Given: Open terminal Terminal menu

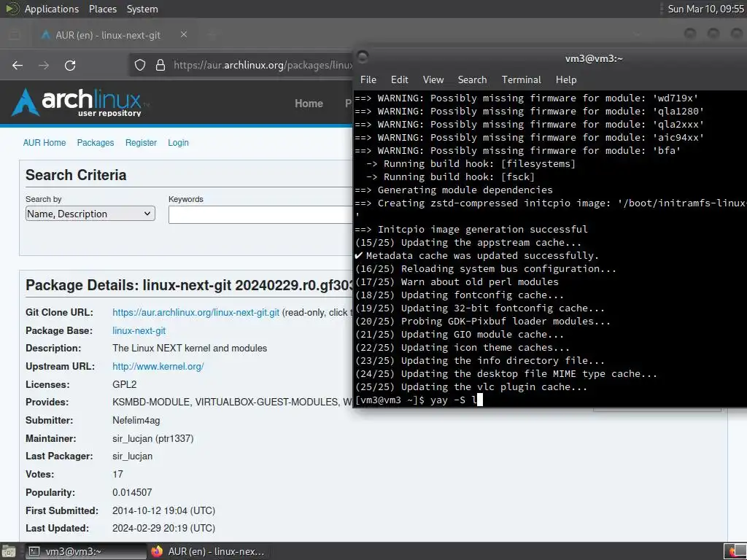Looking at the screenshot, I should click(x=521, y=79).
